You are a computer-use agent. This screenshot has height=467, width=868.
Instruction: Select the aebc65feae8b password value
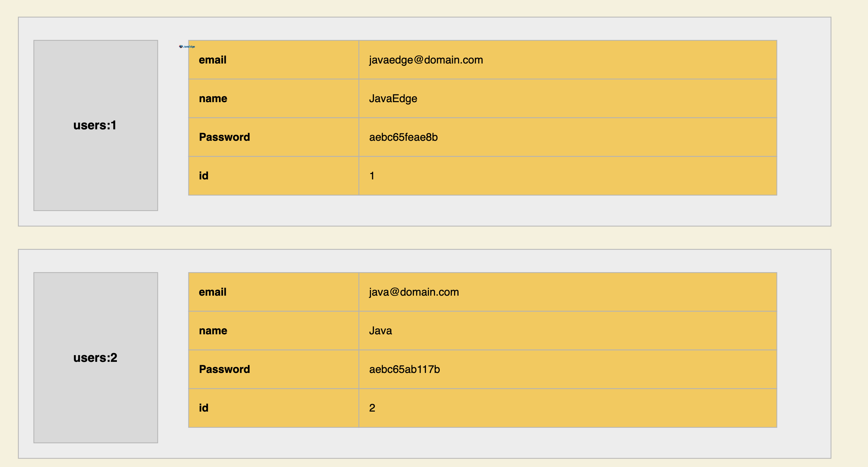tap(403, 137)
